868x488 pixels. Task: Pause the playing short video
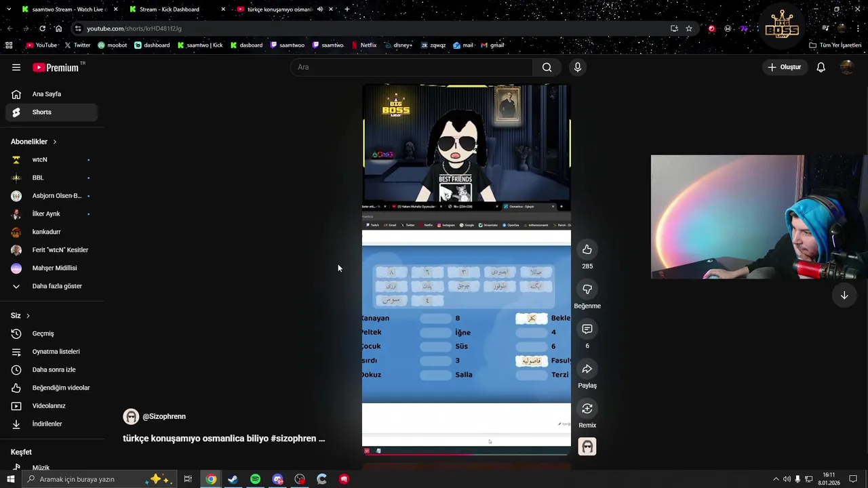tap(467, 271)
